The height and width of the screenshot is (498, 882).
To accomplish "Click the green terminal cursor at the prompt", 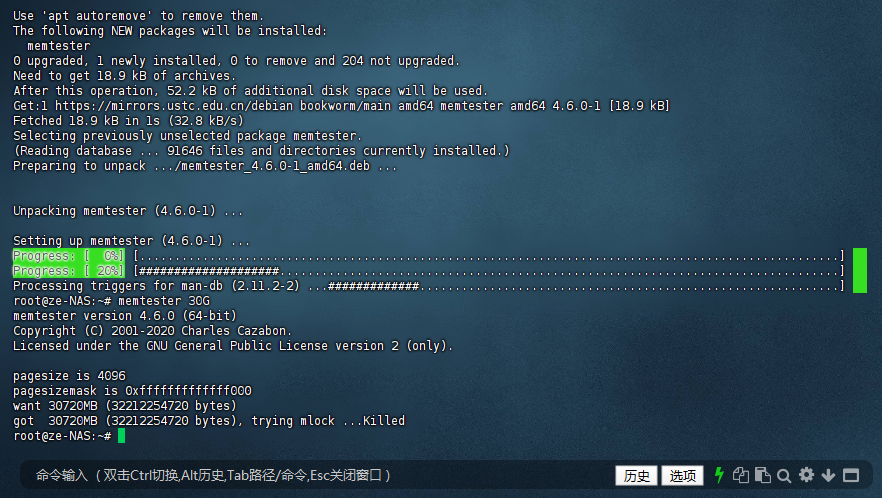I will point(122,436).
